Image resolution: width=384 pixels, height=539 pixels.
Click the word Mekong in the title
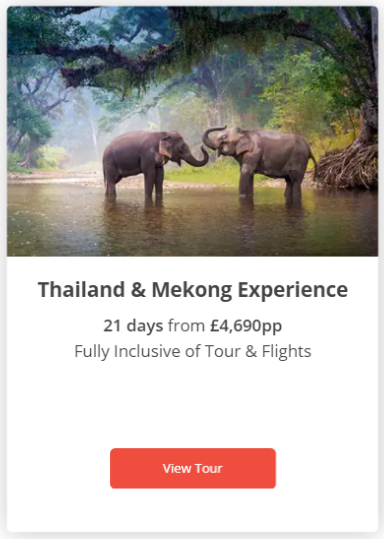coord(192,290)
